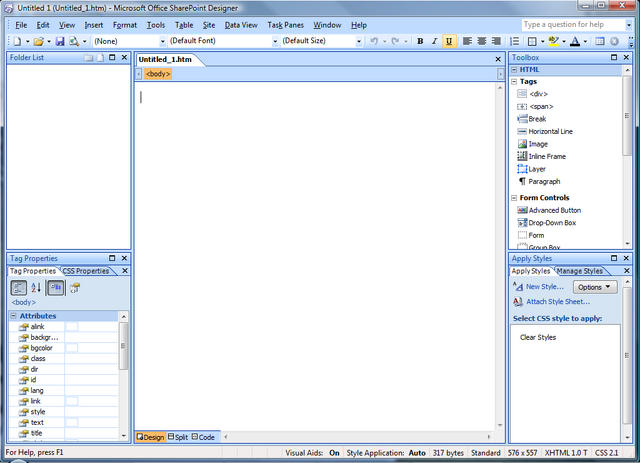
Task: Insert a <span> tag from Toolbox
Action: pyautogui.click(x=535, y=107)
